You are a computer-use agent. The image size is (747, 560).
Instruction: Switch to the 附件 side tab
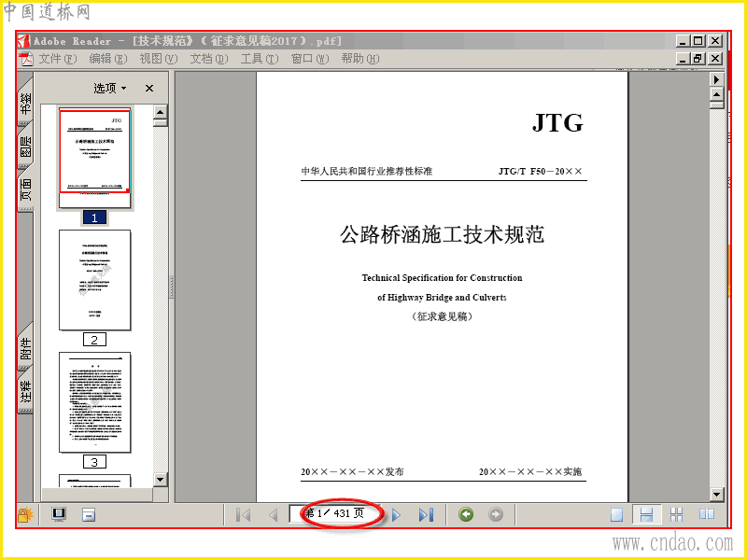[26, 348]
